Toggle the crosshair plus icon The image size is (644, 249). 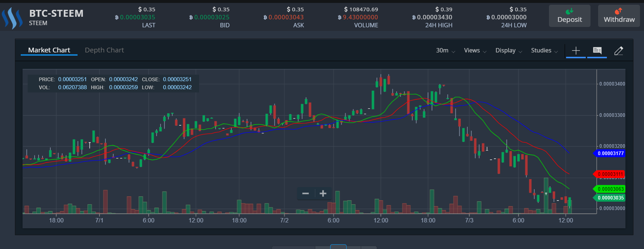click(x=576, y=51)
